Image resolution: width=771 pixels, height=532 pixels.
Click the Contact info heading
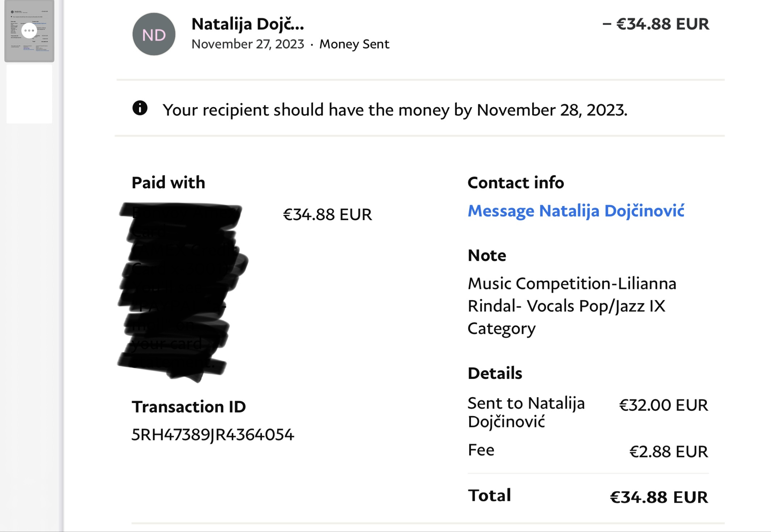(x=516, y=183)
